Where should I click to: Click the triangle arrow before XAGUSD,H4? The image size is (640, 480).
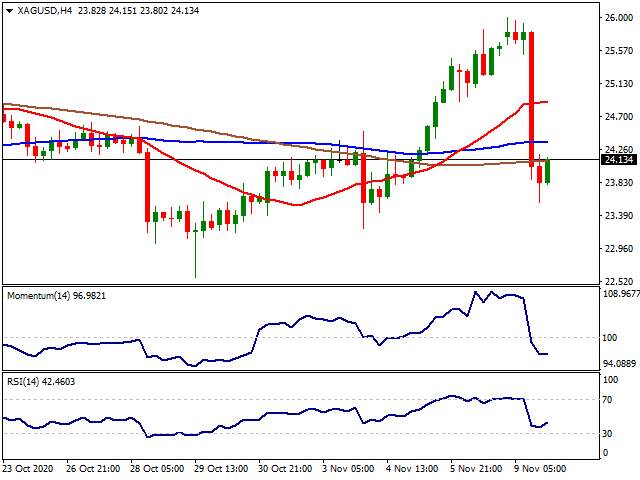click(10, 11)
